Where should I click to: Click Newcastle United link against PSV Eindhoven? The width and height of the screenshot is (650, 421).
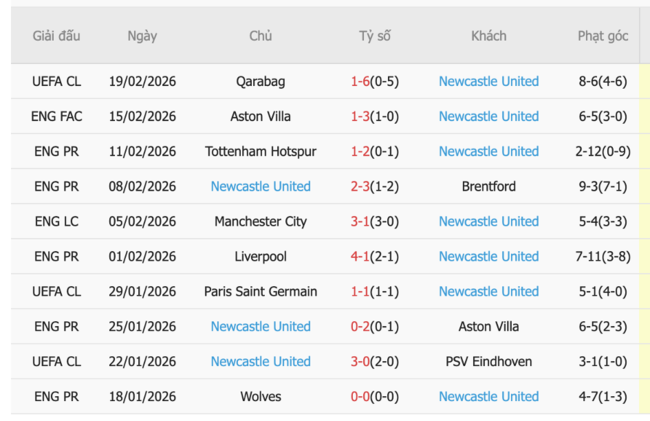pyautogui.click(x=260, y=361)
